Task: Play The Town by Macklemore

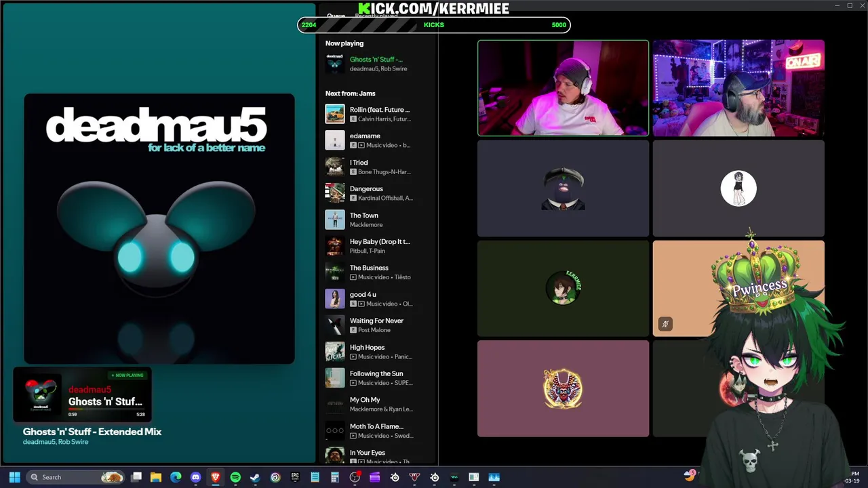Action: click(x=377, y=220)
